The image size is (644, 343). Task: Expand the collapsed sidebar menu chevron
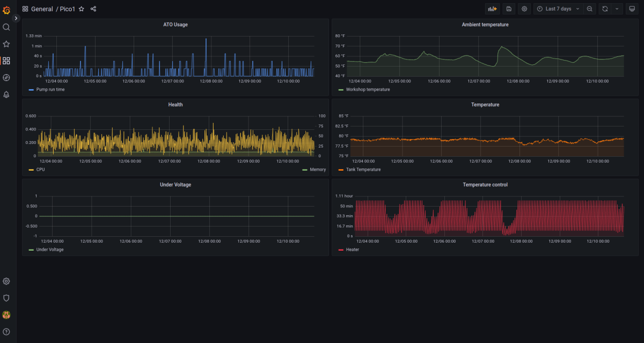point(16,18)
